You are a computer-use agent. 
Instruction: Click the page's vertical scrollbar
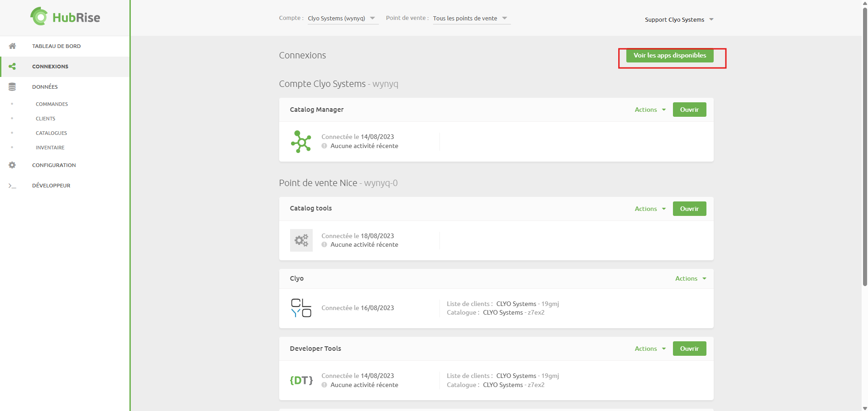pos(865,145)
